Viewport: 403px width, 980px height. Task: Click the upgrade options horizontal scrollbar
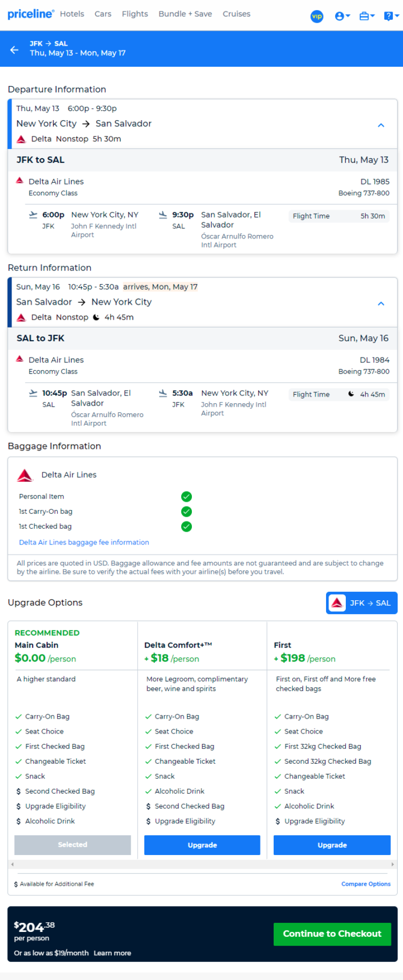pyautogui.click(x=202, y=864)
